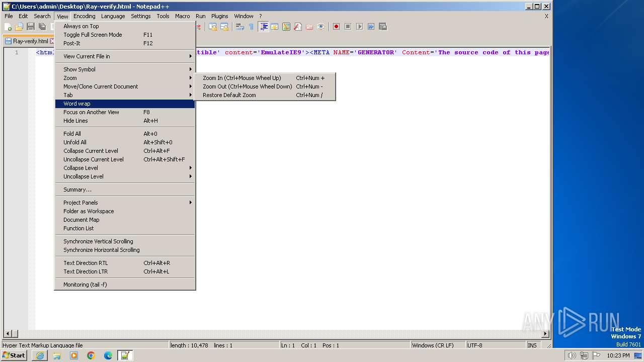
Task: Toggle Synchronize Horizontal Scrolling menu item
Action: [x=125, y=250]
